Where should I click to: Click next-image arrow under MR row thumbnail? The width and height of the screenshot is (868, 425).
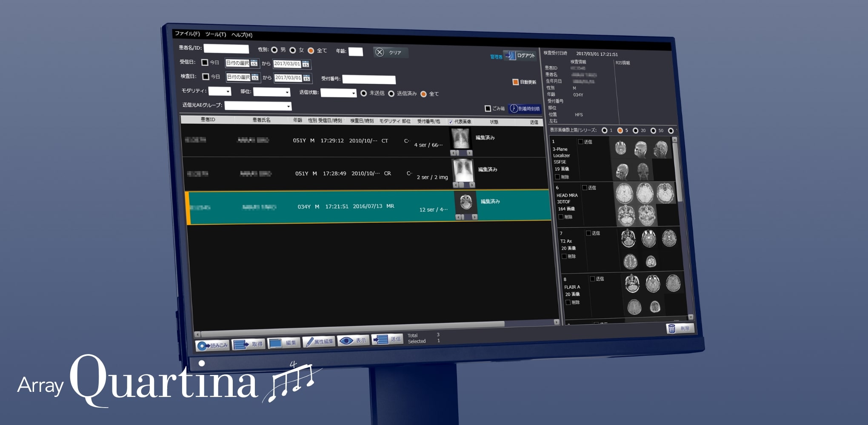coord(474,217)
